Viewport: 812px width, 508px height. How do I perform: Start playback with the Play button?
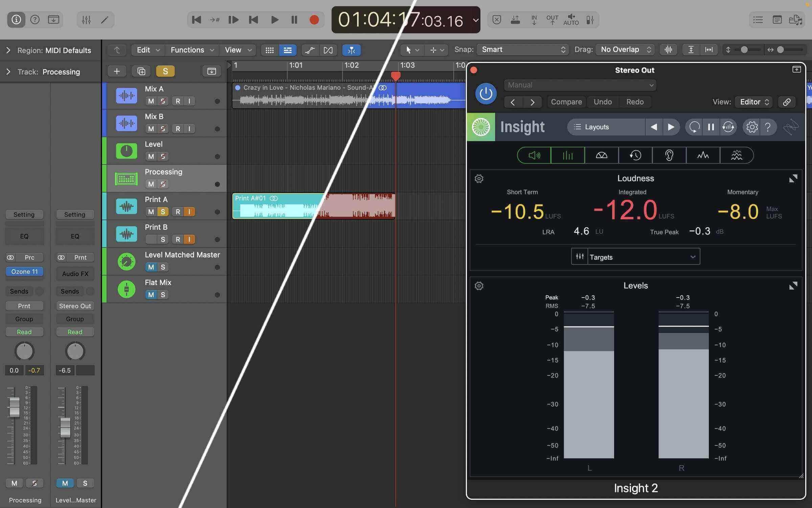tap(274, 20)
